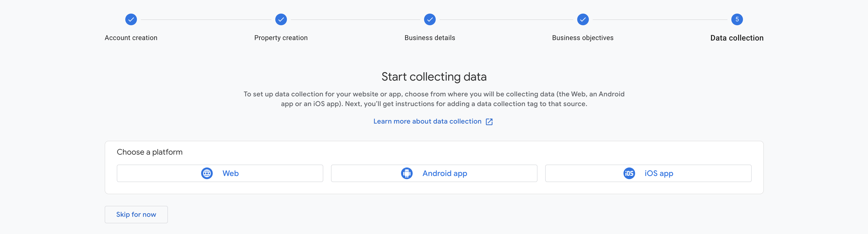The image size is (868, 234).
Task: Click the Skip for now button
Action: click(x=136, y=214)
